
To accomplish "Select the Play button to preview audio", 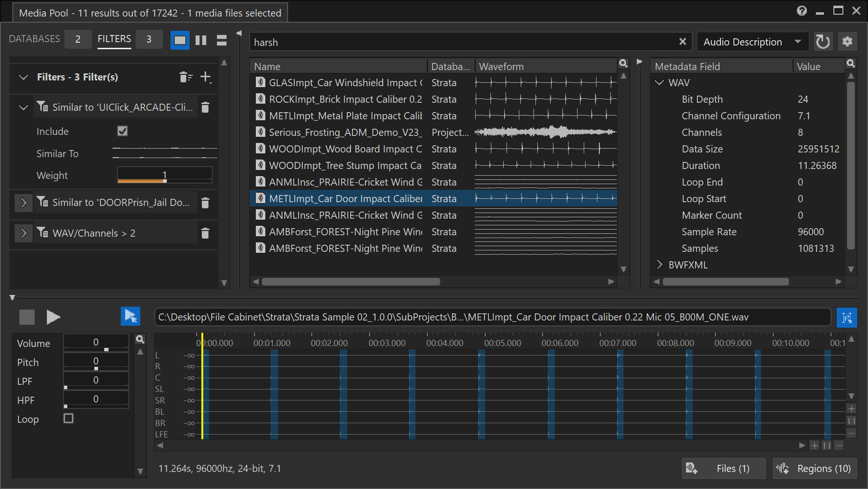I will [x=54, y=317].
